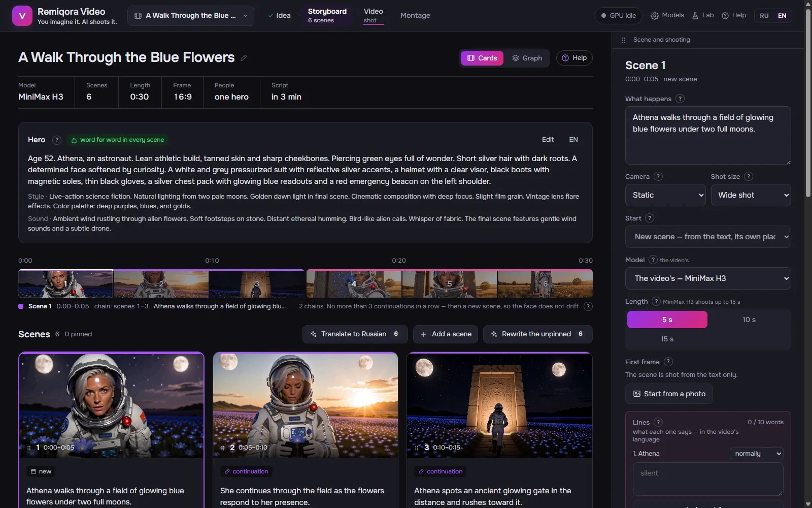Select the 10 s length option
The image size is (812, 508).
coord(749,320)
